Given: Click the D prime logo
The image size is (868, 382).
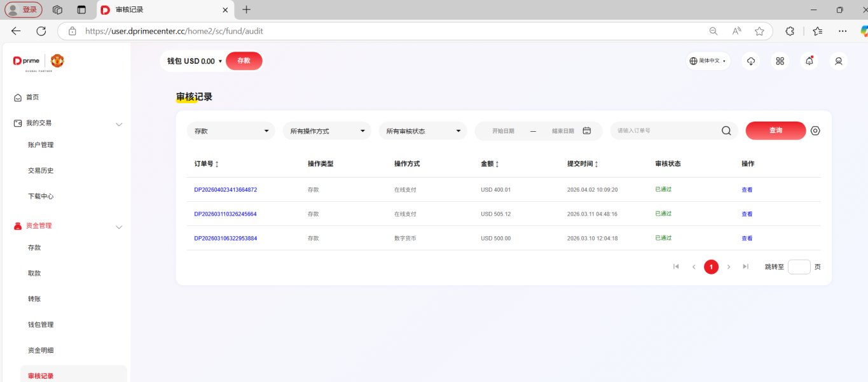Looking at the screenshot, I should coord(26,61).
